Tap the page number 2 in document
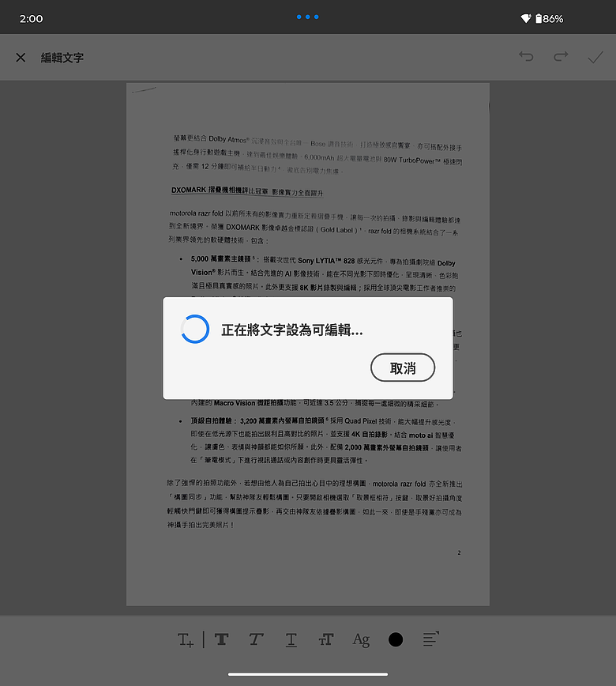This screenshot has height=686, width=616. pyautogui.click(x=459, y=552)
